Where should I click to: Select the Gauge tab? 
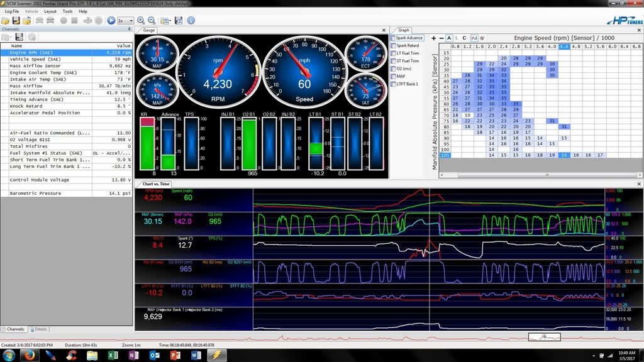point(148,30)
